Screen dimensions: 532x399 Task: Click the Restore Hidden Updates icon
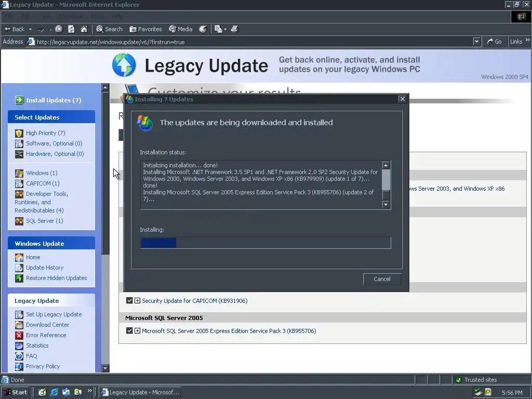(19, 278)
